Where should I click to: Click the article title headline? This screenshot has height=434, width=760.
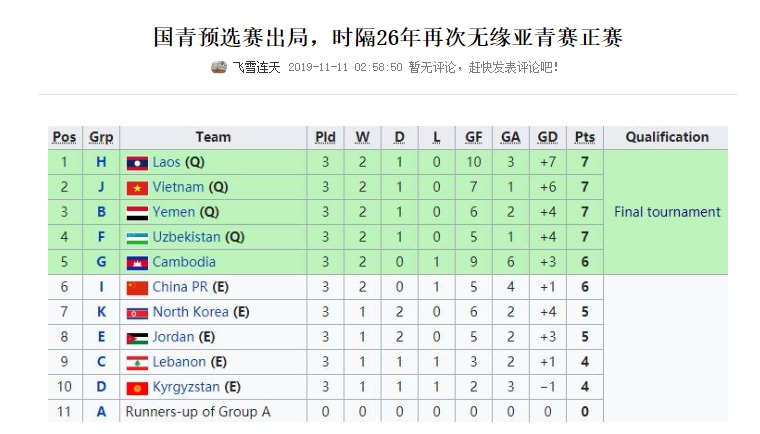(388, 37)
